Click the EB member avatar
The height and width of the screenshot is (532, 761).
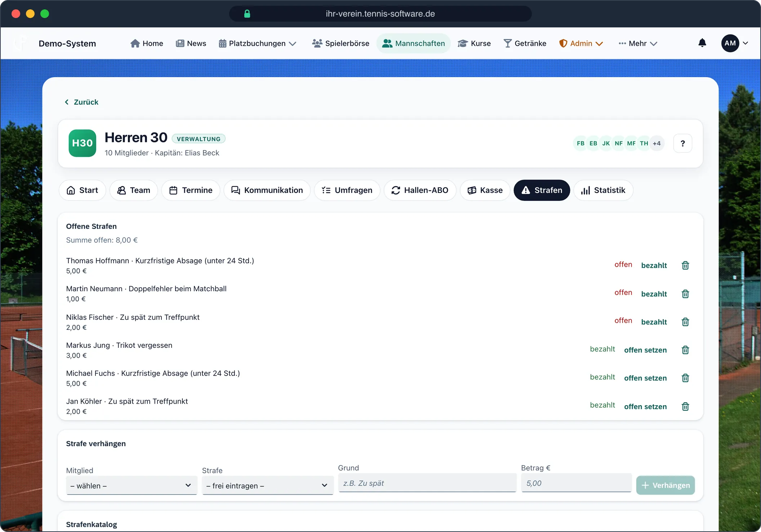593,143
